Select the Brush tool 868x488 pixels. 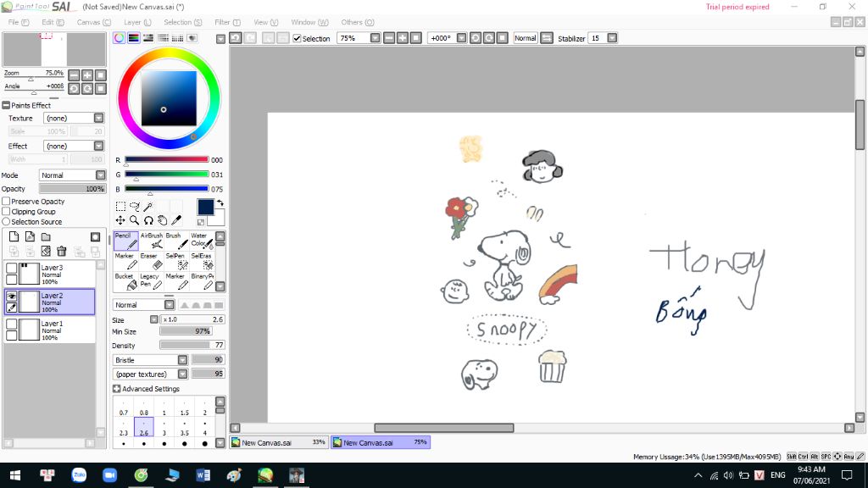pos(176,241)
